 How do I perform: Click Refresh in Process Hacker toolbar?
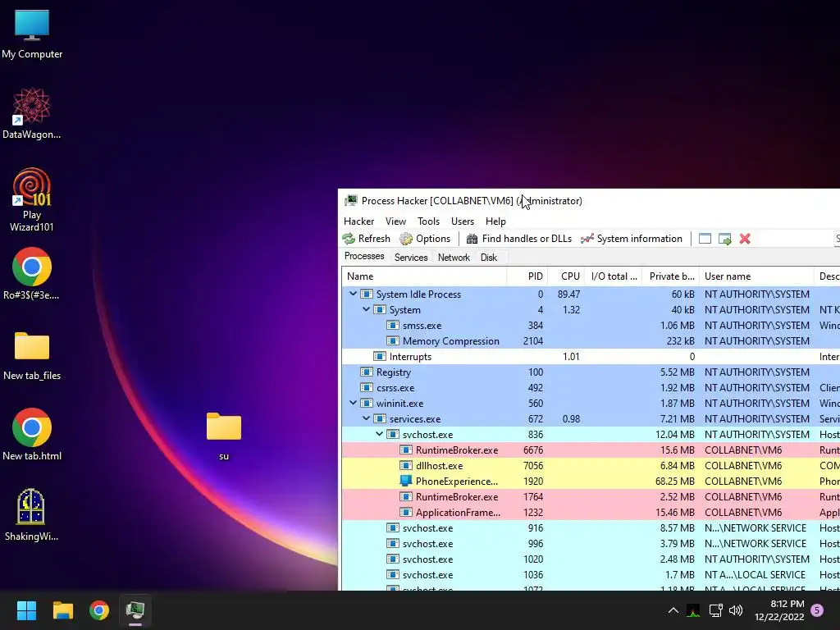point(367,239)
